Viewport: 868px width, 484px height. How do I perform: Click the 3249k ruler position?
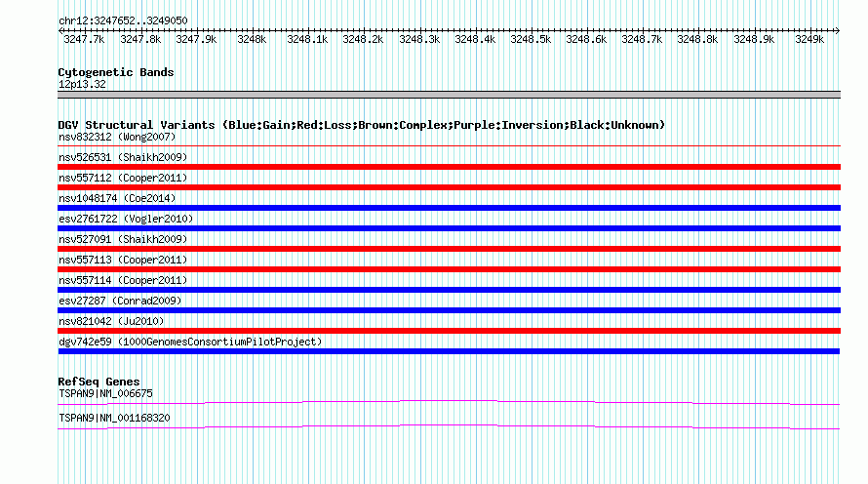pyautogui.click(x=809, y=39)
